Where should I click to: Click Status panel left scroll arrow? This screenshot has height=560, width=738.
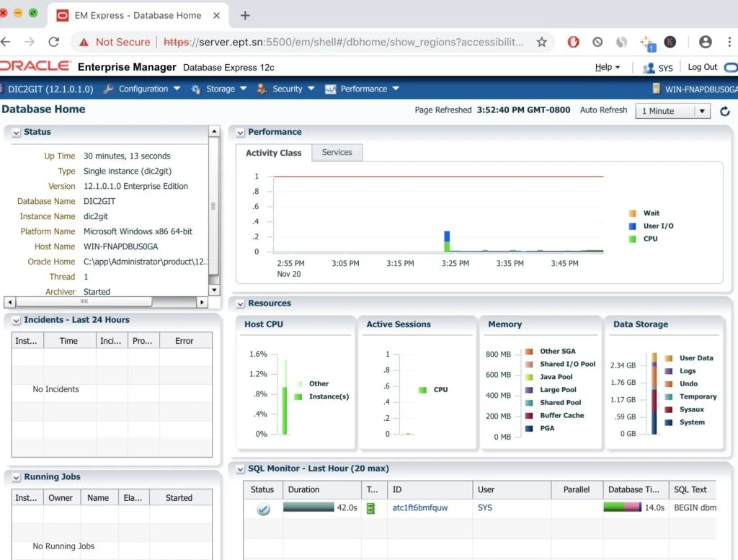pos(9,302)
